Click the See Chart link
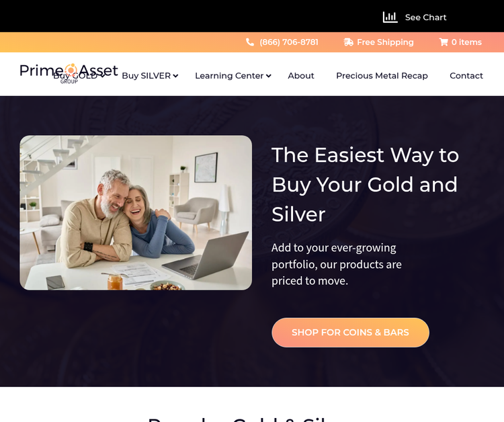Viewport: 504px width, 422px height. coord(425,17)
